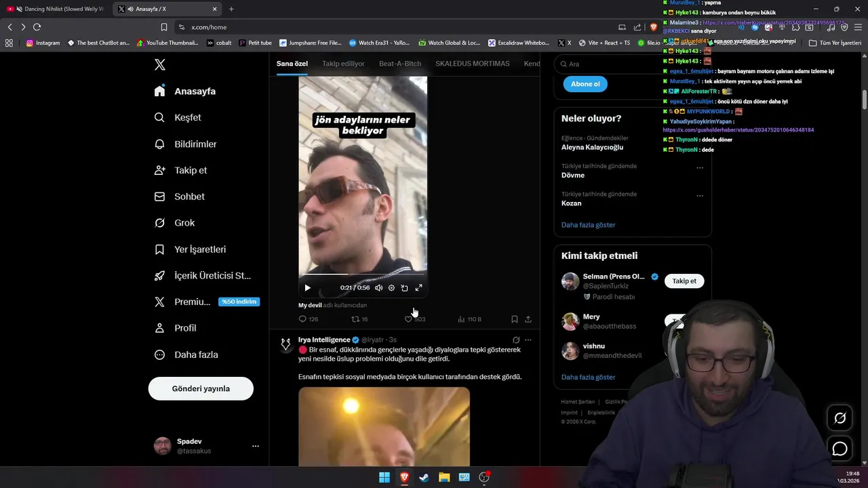Viewport: 868px width, 488px height.
Task: Seek on the video progress bar
Action: [x=363, y=274]
